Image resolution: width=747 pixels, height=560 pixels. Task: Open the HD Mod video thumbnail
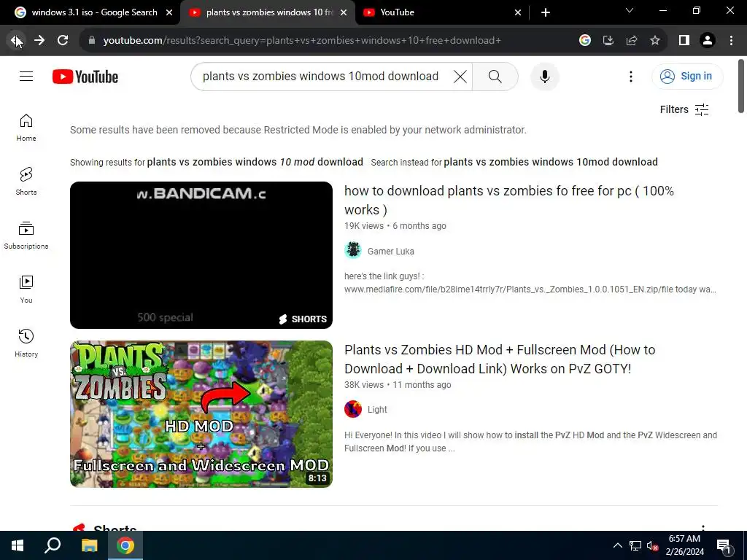201,414
